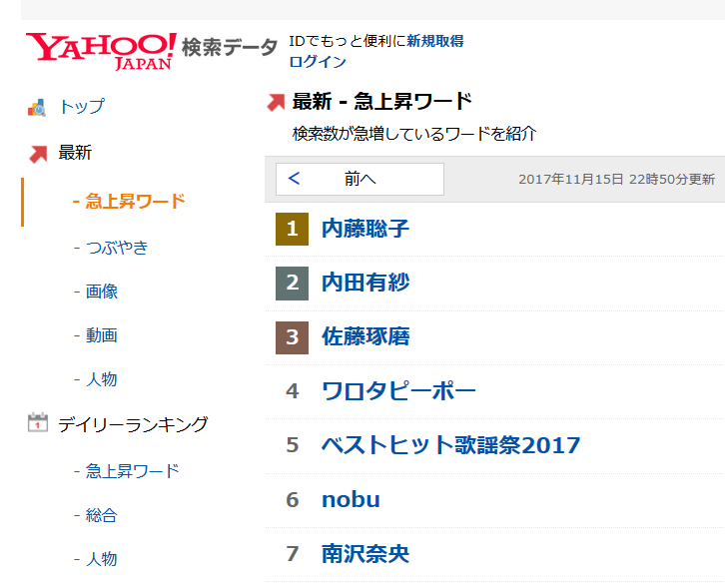The width and height of the screenshot is (725, 588).
Task: Click the 最新 section label in sidebar
Action: click(x=75, y=153)
